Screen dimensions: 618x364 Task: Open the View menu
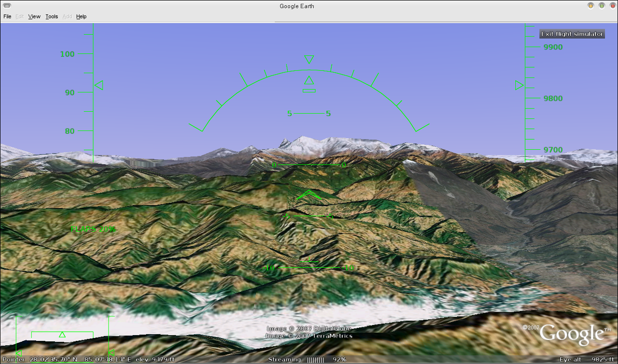(x=34, y=16)
